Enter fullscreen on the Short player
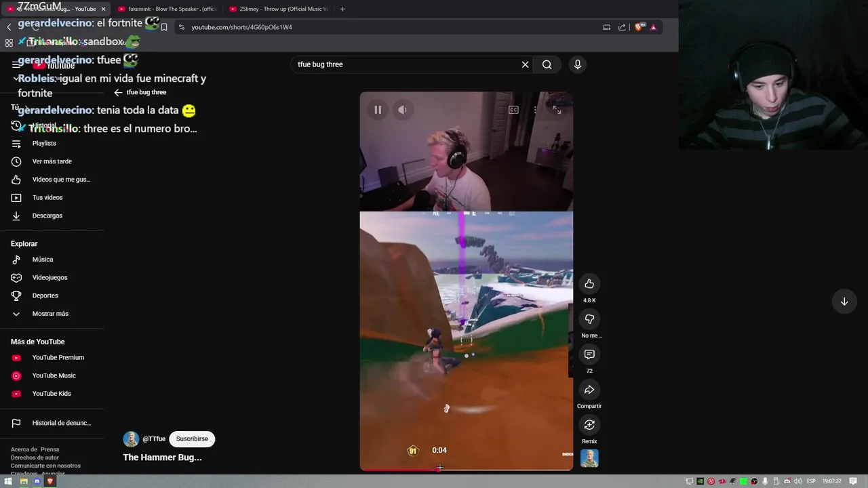Image resolution: width=868 pixels, height=488 pixels. [557, 110]
